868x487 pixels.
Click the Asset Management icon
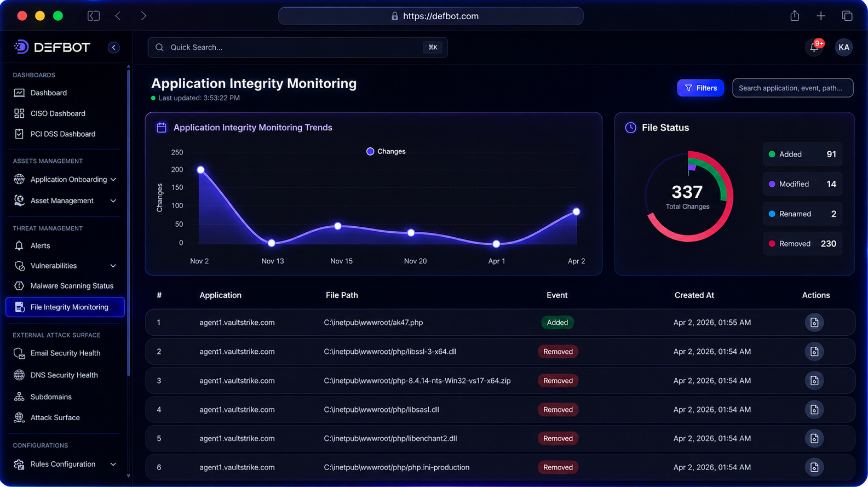click(19, 200)
